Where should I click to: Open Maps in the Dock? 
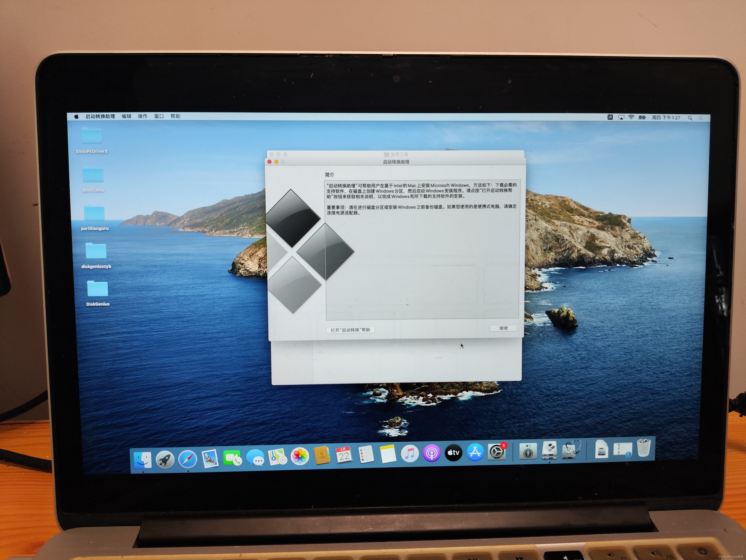click(277, 457)
